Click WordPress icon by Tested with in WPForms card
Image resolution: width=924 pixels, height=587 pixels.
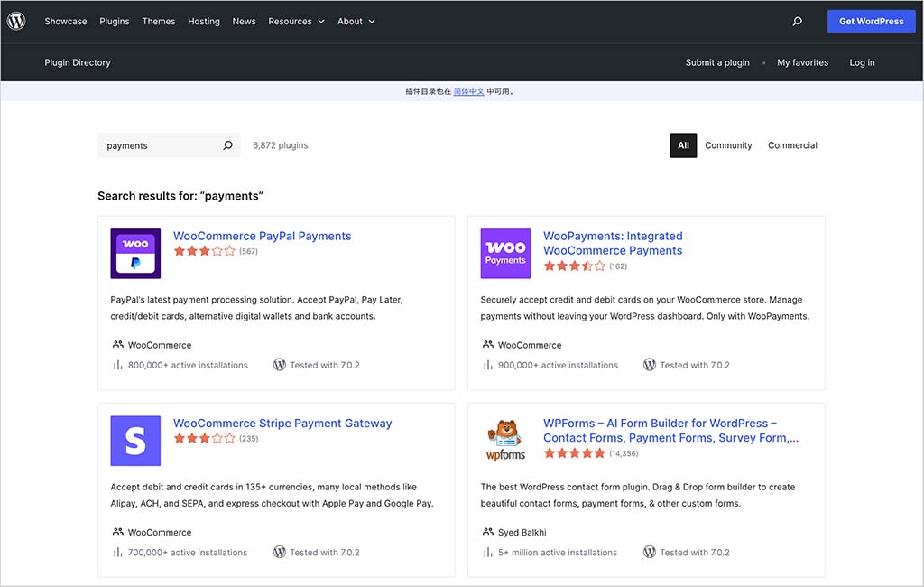click(650, 552)
